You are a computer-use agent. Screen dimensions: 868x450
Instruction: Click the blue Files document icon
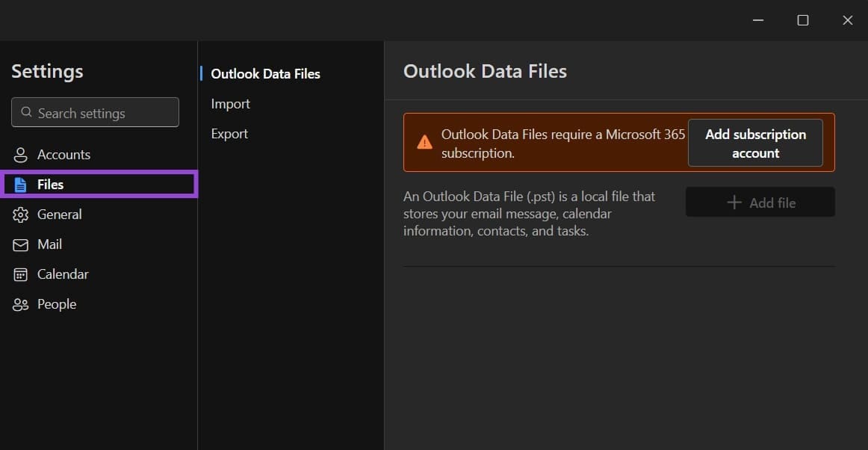point(21,185)
